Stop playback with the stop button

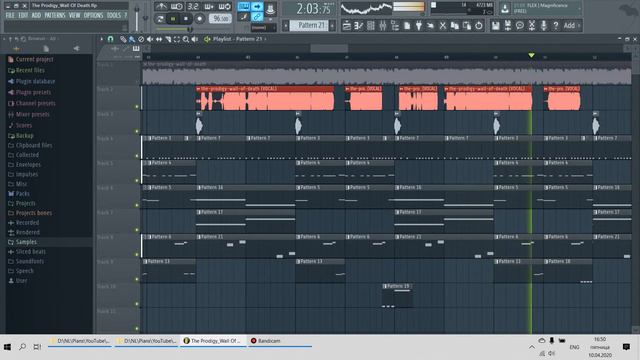186,19
